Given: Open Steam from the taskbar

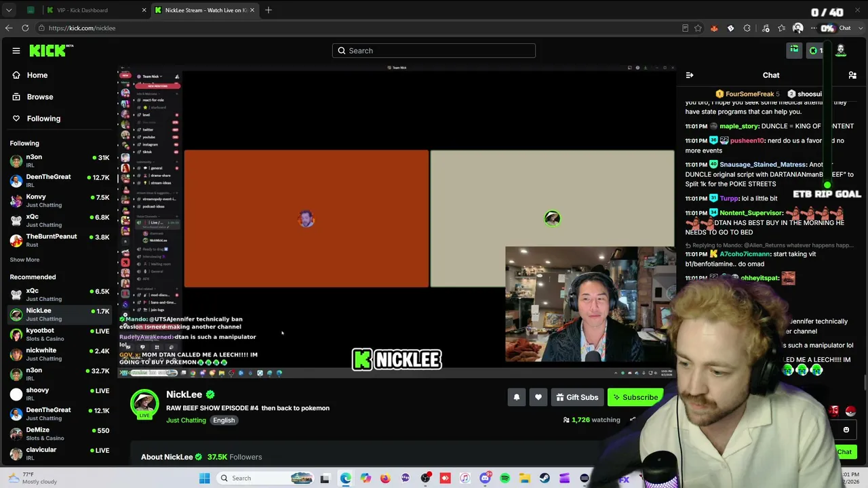Looking at the screenshot, I should click(545, 479).
